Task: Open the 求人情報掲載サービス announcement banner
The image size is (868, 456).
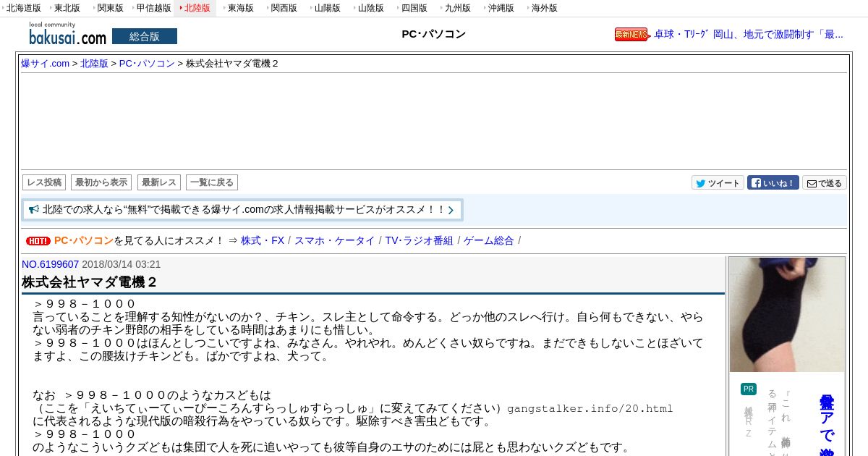Action: 242,210
